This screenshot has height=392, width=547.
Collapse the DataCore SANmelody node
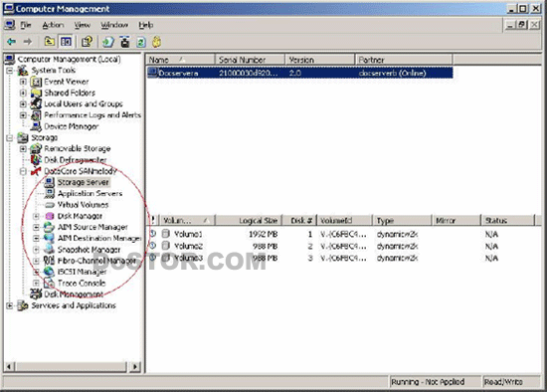coord(23,171)
